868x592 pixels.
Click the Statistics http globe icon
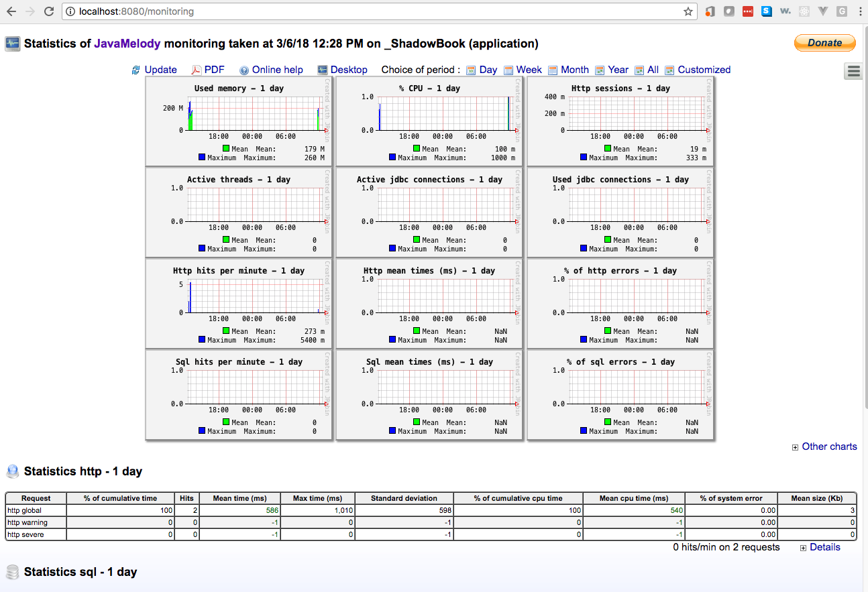(13, 471)
